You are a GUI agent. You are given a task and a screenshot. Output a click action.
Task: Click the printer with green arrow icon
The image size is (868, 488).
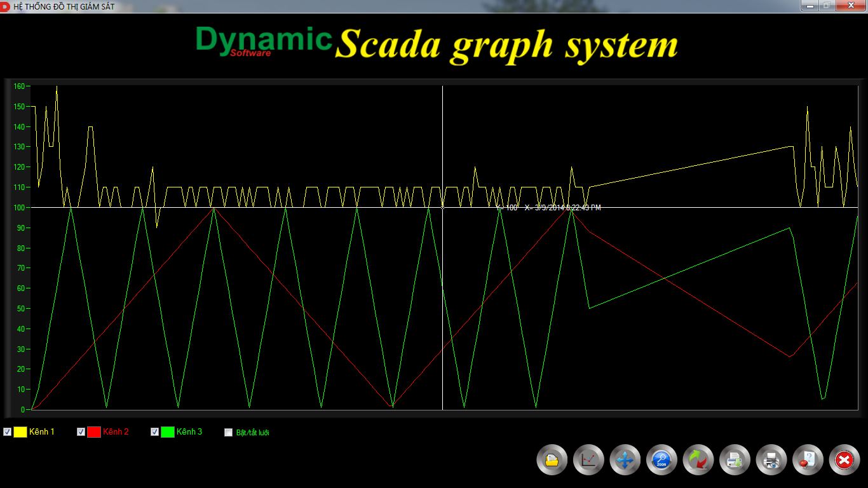click(x=735, y=460)
